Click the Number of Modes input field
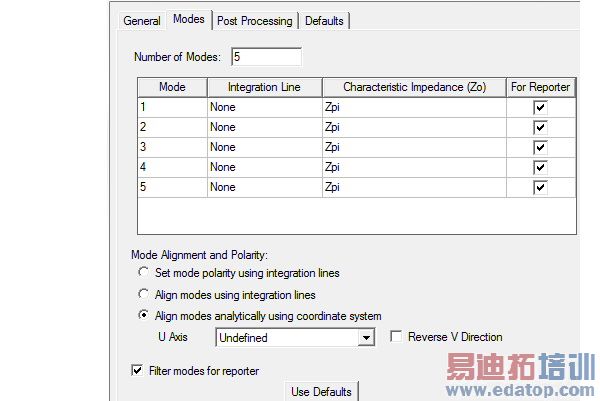This screenshot has height=401, width=600. tap(265, 57)
